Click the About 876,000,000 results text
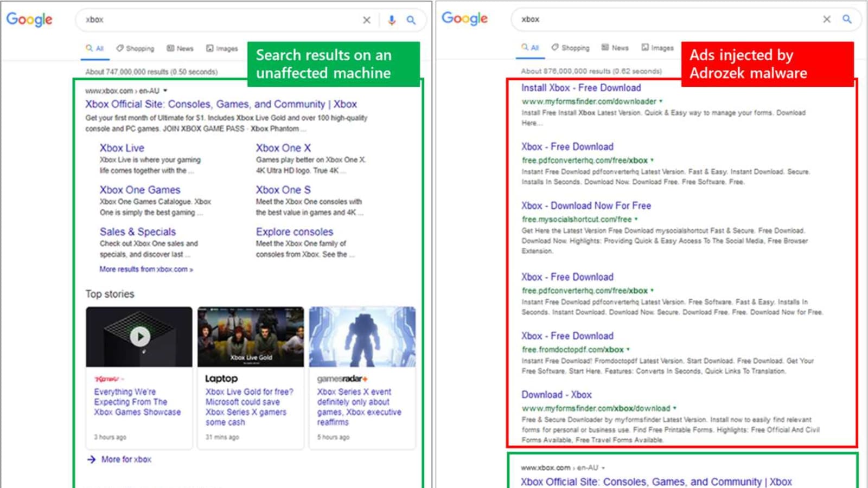The width and height of the screenshot is (868, 488). (x=591, y=71)
